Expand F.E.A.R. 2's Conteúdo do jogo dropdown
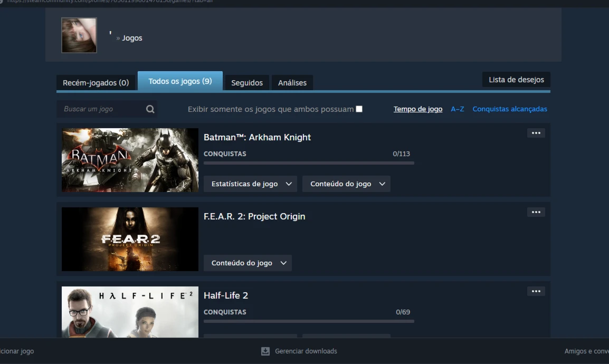 [x=248, y=263]
